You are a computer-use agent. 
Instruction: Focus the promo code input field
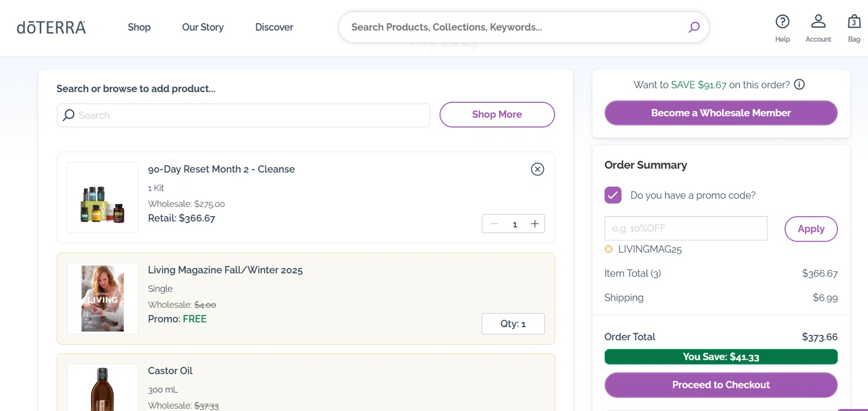pos(686,228)
